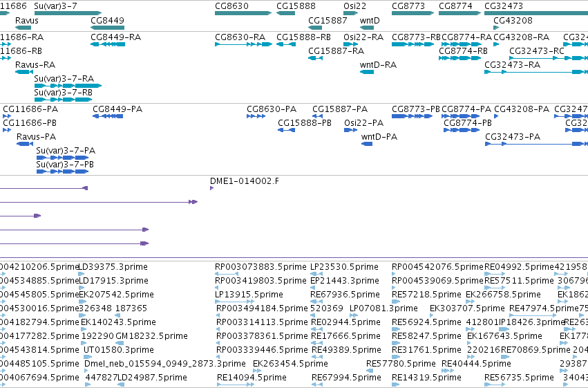Click protein Ravus-PA
588x388 pixels.
click(37, 137)
